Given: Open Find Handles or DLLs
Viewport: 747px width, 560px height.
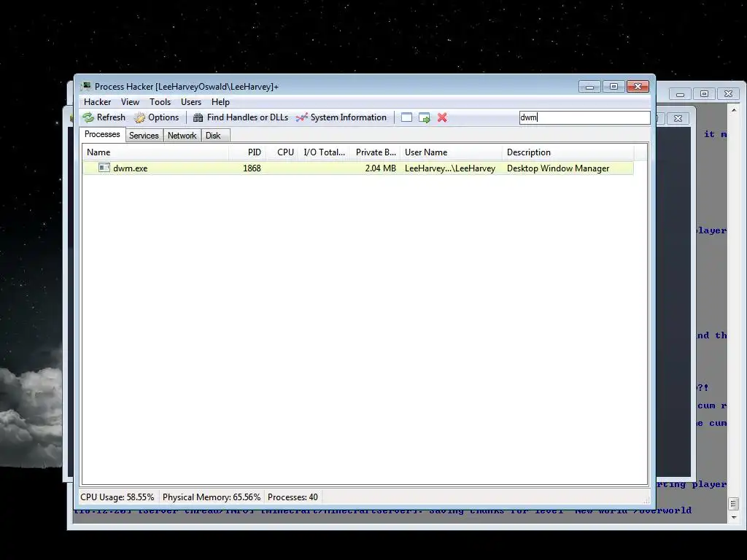Looking at the screenshot, I should [241, 117].
